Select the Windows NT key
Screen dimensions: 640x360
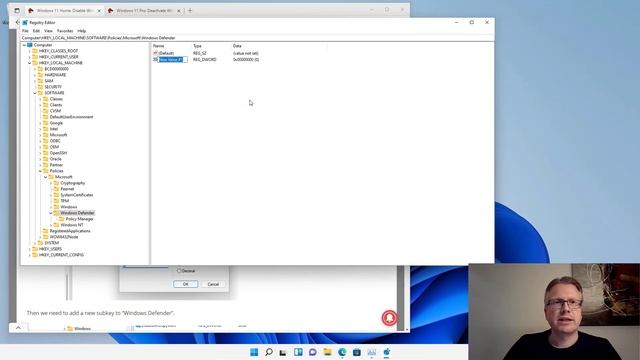(x=72, y=225)
